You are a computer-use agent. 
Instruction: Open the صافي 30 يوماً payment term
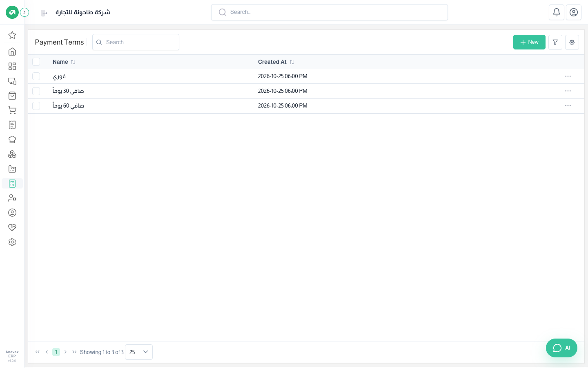[68, 91]
